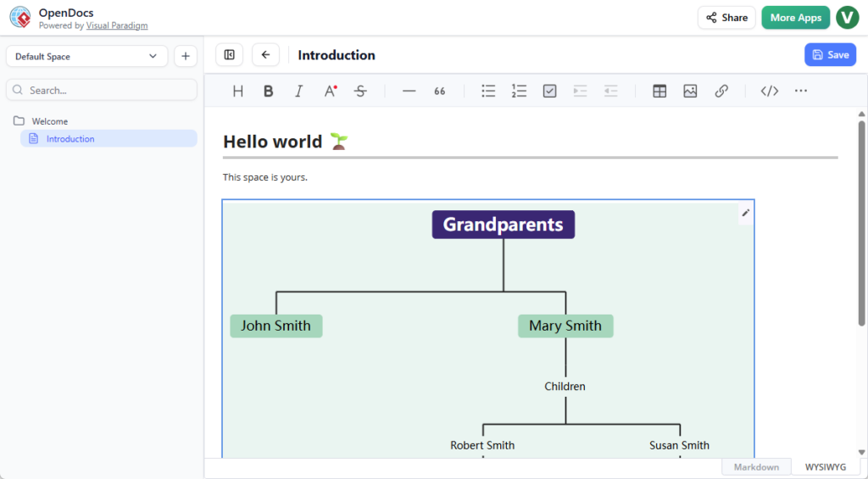The width and height of the screenshot is (868, 479).
Task: Add a hyperlink using the link icon
Action: coord(721,91)
